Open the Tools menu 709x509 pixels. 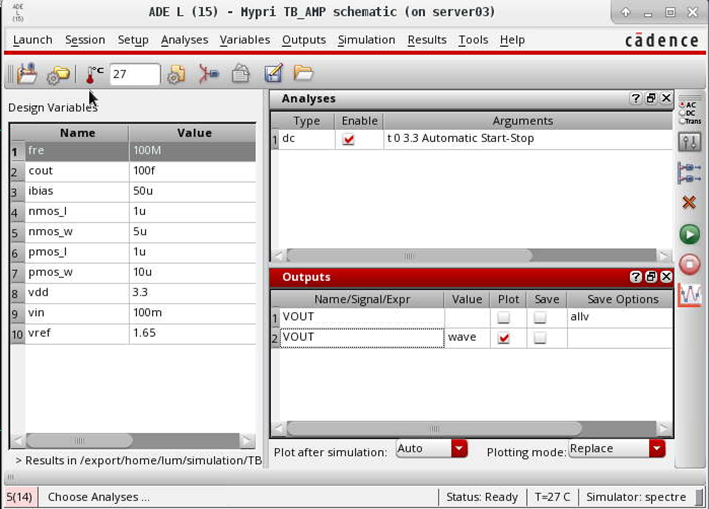[x=473, y=40]
